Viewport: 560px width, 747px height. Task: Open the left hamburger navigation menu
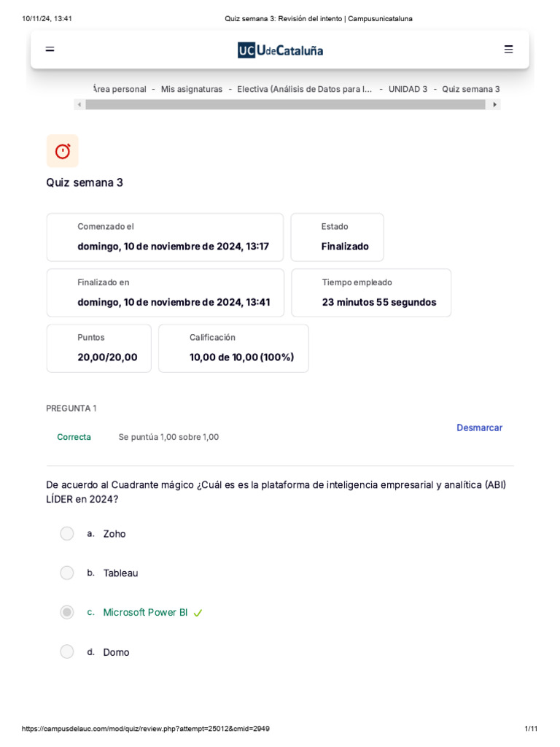pos(50,49)
